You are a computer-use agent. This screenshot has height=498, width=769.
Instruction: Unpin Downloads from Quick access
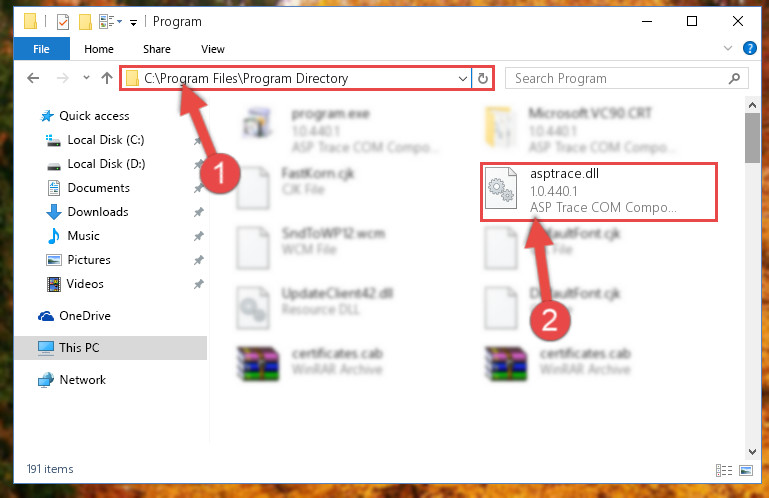tap(199, 212)
